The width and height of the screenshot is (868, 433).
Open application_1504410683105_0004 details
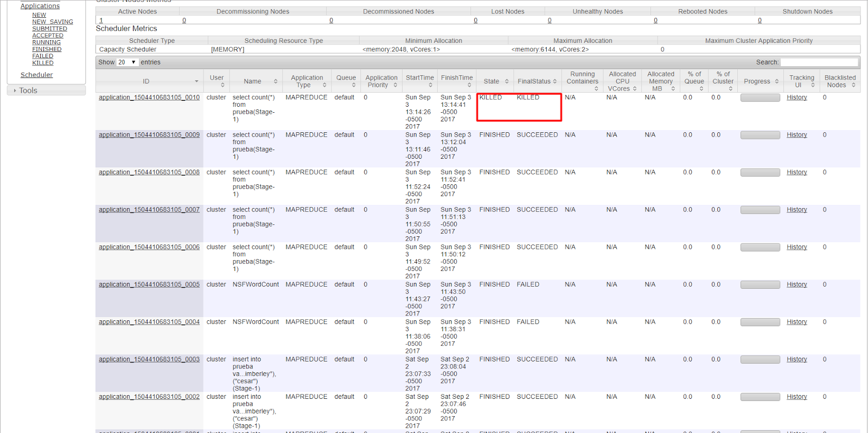click(x=149, y=322)
